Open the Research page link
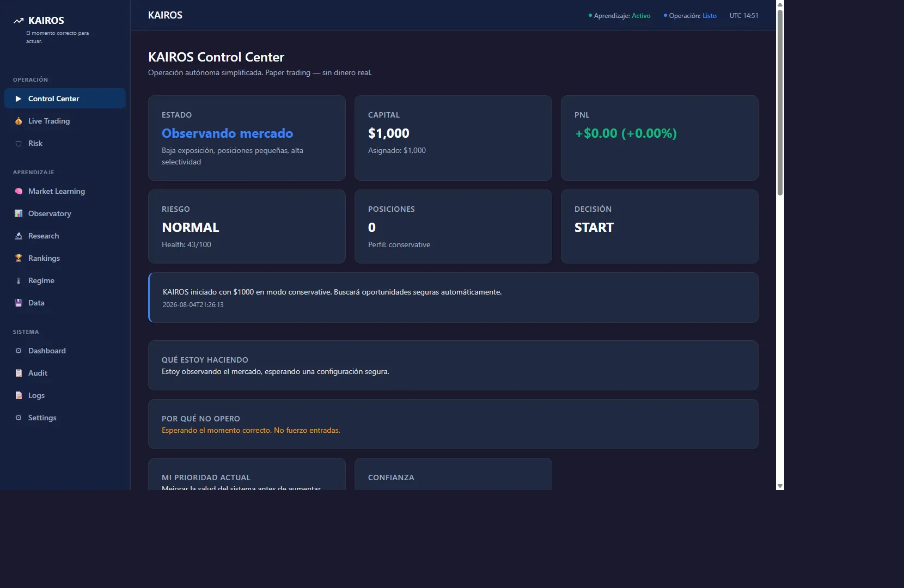 click(65, 236)
